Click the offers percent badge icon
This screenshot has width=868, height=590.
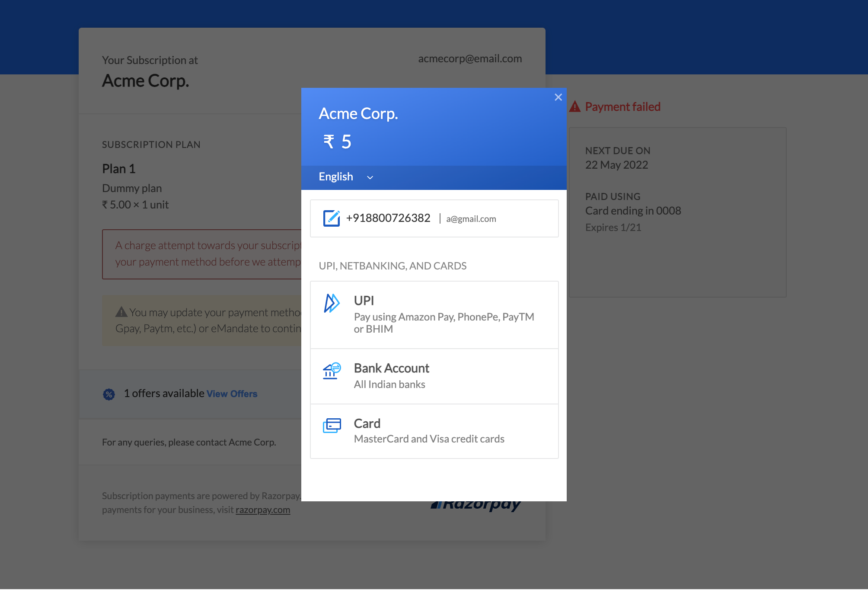(109, 394)
